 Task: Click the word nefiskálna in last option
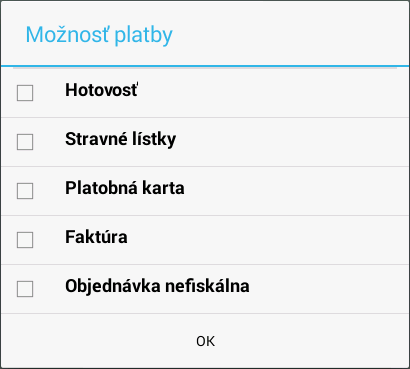[x=207, y=286]
